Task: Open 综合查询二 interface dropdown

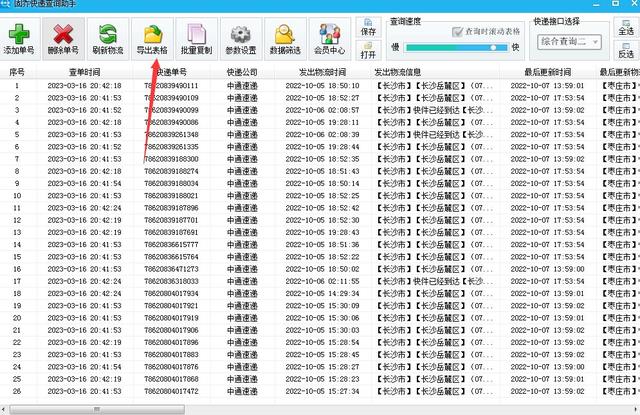Action: click(x=569, y=42)
